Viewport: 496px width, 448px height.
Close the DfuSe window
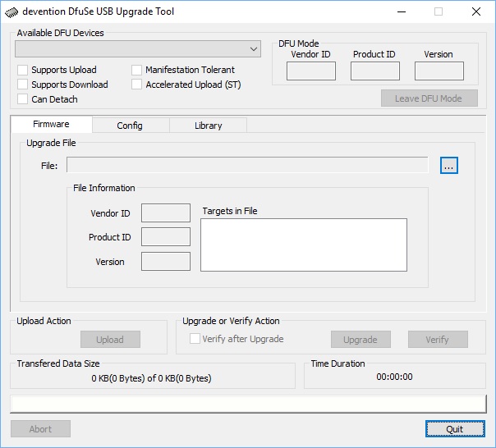(476, 12)
